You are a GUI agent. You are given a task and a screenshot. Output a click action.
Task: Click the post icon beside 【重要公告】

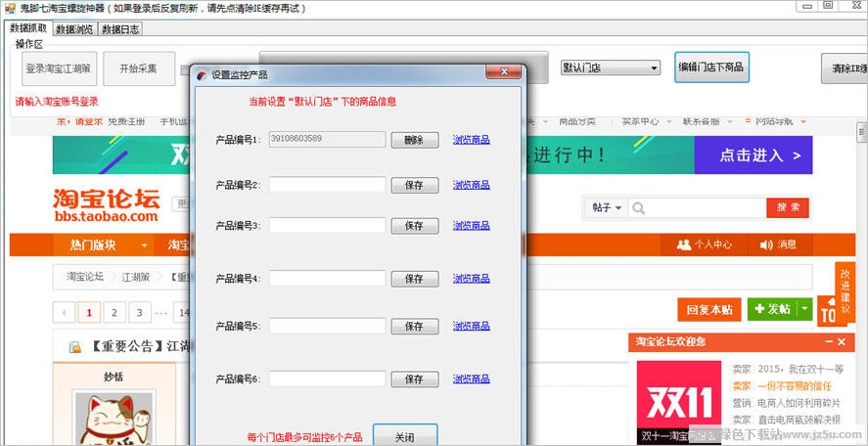[x=74, y=347]
